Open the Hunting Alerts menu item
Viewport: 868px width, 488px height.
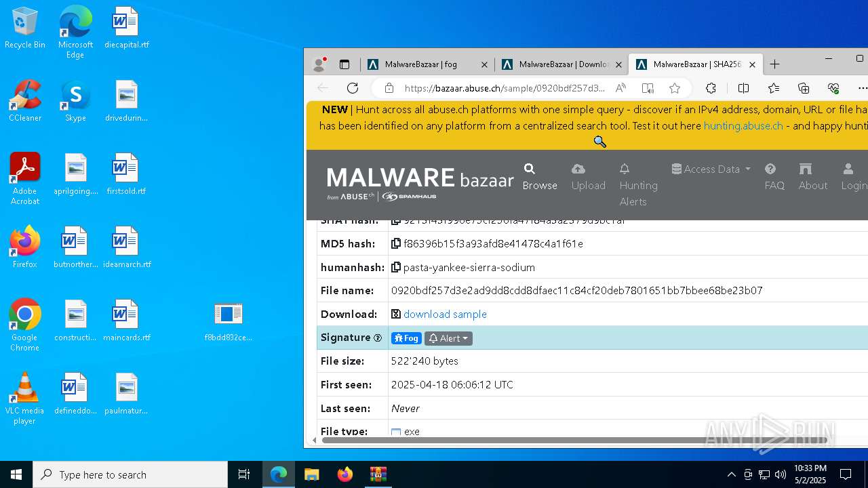pos(638,185)
